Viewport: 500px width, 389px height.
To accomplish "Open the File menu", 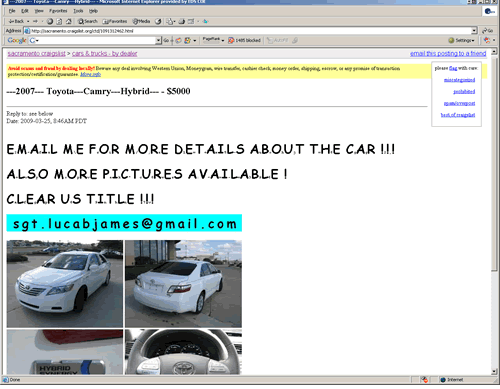I will click(12, 11).
